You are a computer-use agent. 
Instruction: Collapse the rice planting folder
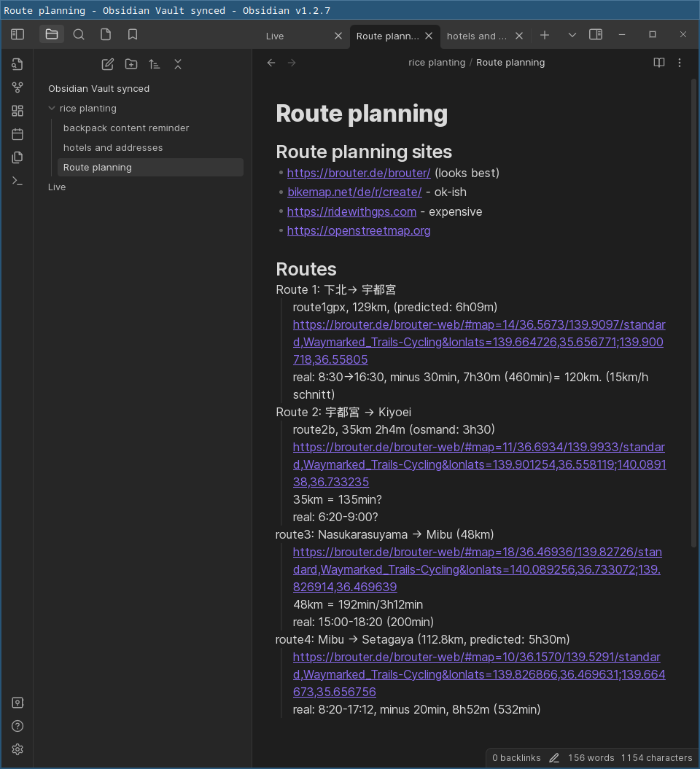coord(52,109)
